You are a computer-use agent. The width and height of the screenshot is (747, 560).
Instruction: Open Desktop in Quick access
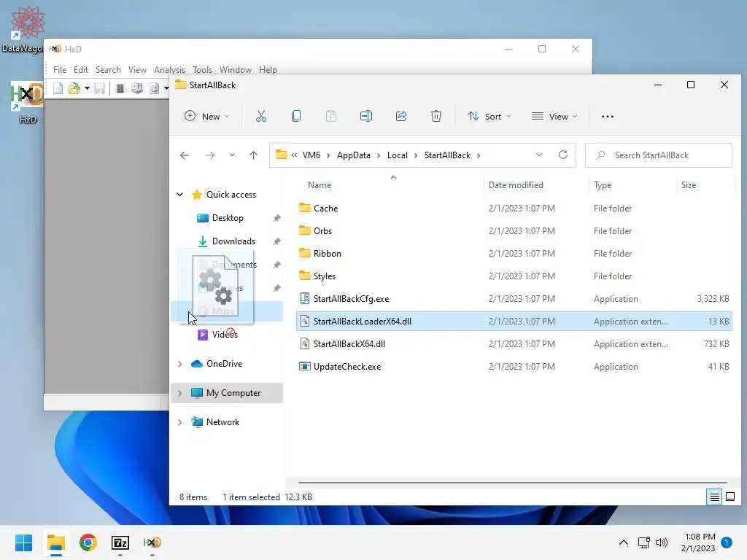228,217
